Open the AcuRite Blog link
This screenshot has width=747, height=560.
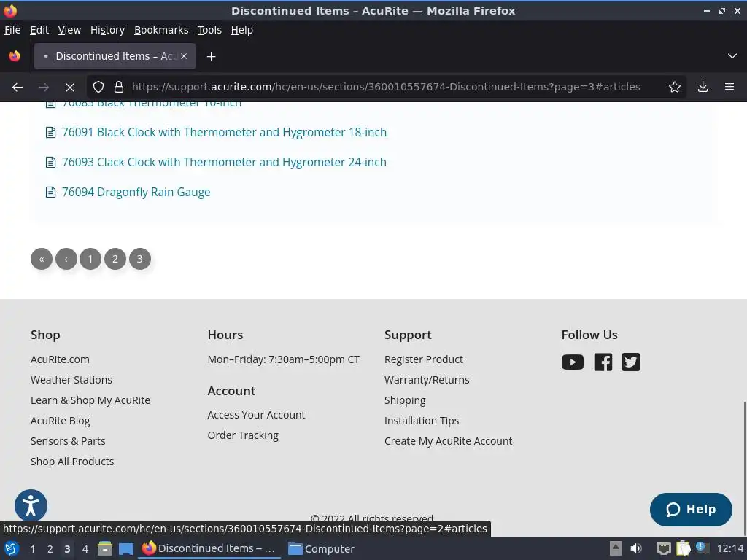(x=61, y=421)
